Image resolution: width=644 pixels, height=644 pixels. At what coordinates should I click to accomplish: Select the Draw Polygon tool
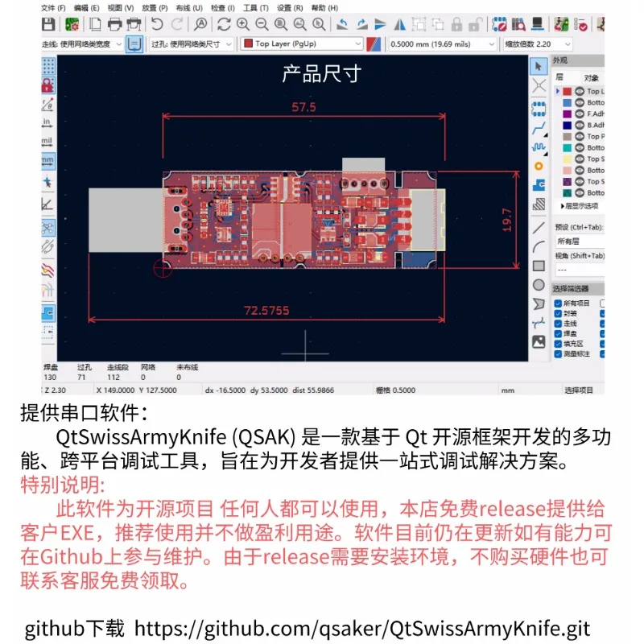[539, 304]
